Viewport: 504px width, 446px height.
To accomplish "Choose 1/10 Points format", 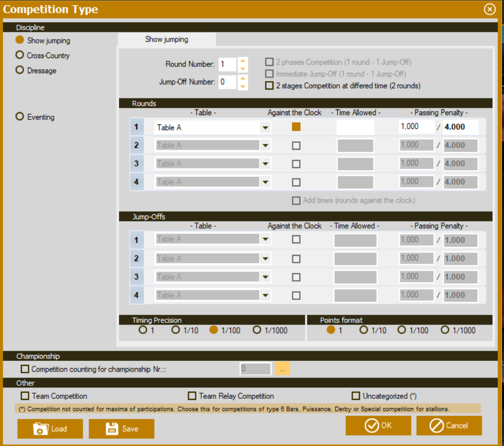I will click(x=364, y=330).
